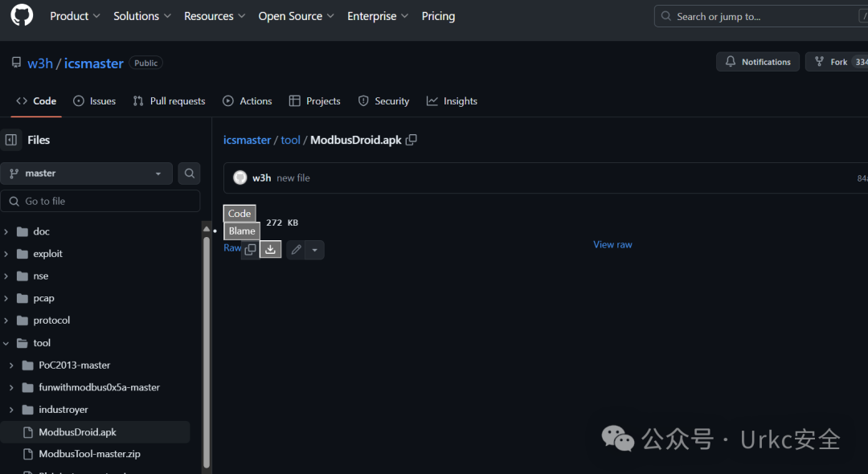
Task: Open the Enterprise menu
Action: point(378,16)
